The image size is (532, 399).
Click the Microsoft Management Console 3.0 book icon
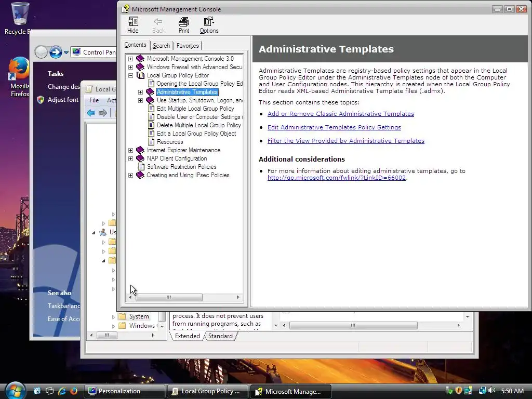[x=140, y=59]
